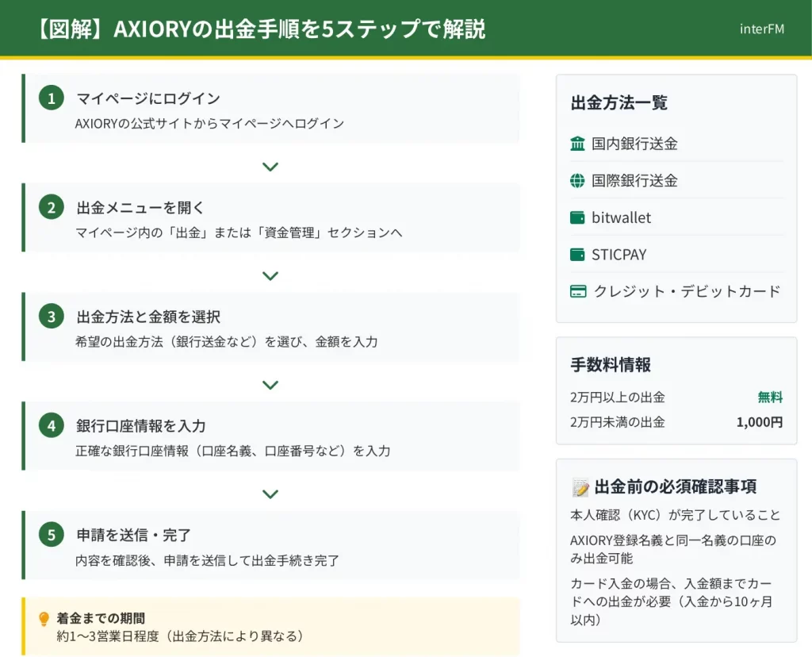The width and height of the screenshot is (812, 657).
Task: Click the memo icon beside 出金前の必須確認事項
Action: click(580, 487)
